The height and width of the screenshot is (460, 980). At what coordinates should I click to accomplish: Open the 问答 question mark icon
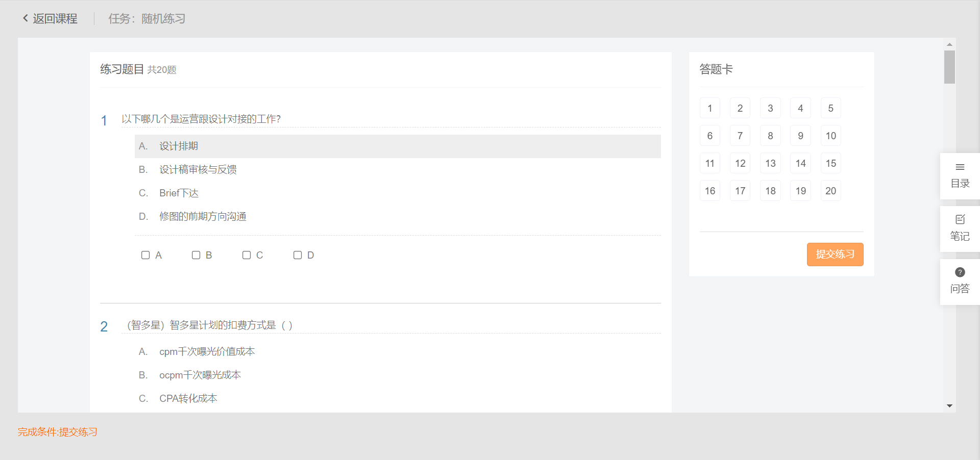click(x=960, y=272)
